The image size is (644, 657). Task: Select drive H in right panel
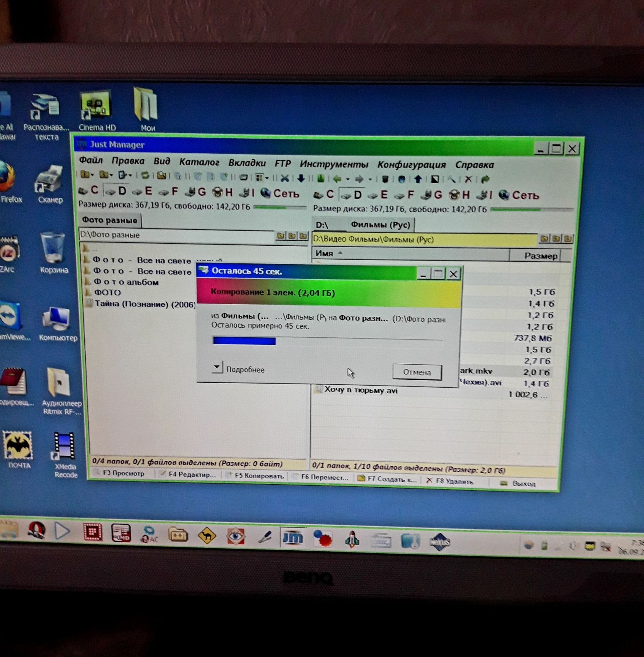tap(459, 195)
